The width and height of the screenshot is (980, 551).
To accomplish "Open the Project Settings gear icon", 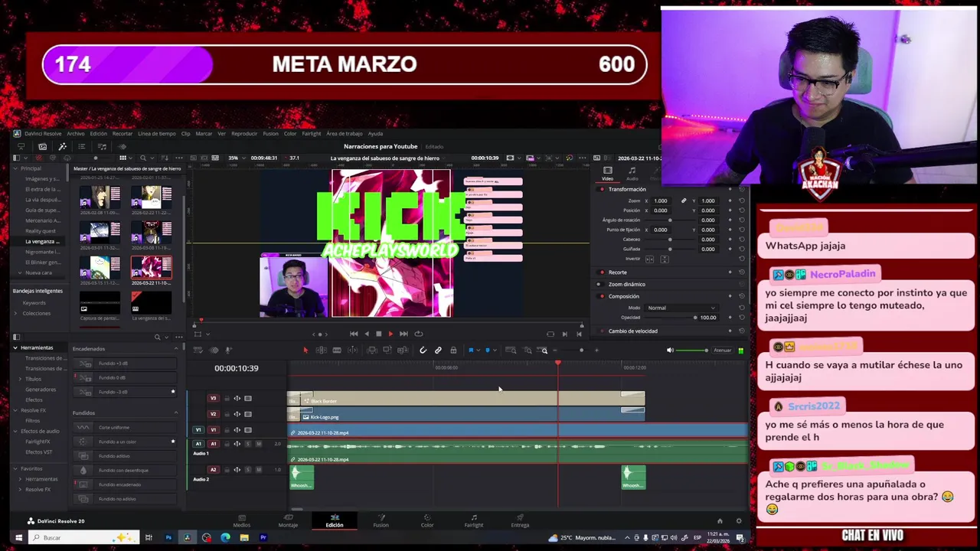I will coord(739,521).
